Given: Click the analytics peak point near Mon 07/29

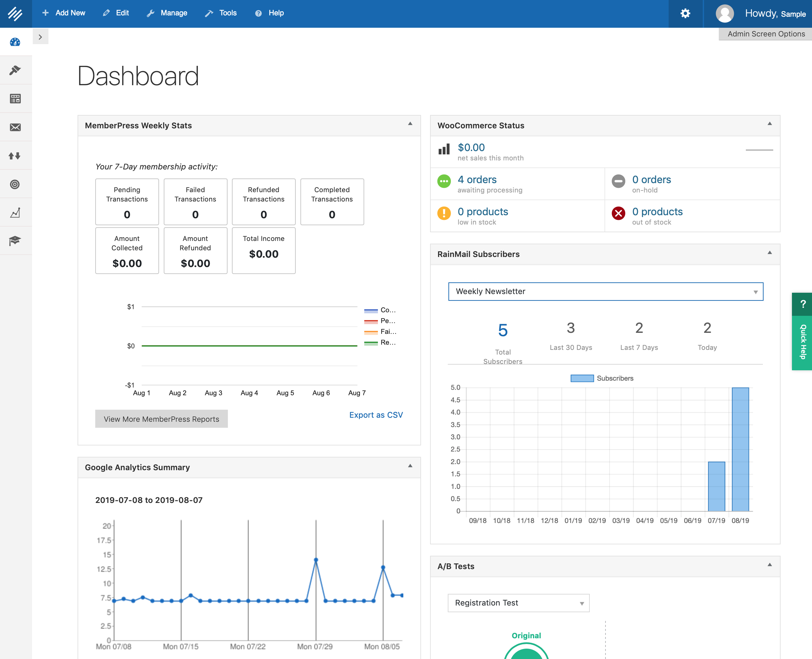Looking at the screenshot, I should (x=316, y=560).
